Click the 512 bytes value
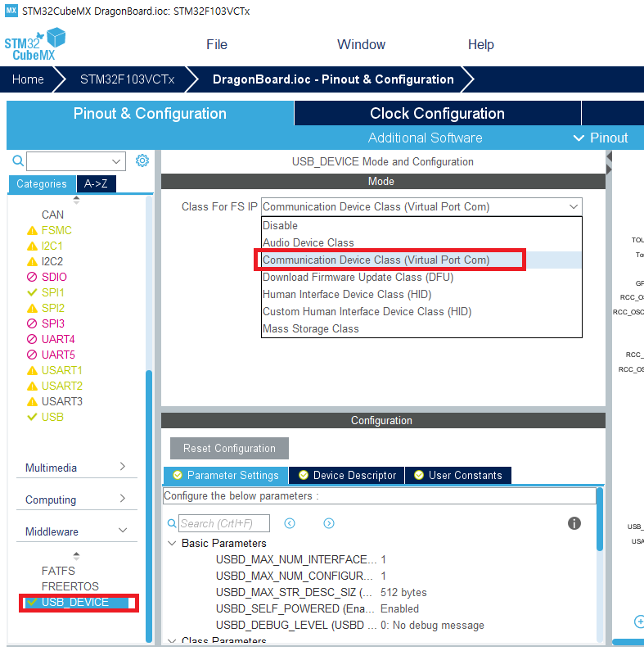Viewport: 644px width, 651px height. (403, 593)
